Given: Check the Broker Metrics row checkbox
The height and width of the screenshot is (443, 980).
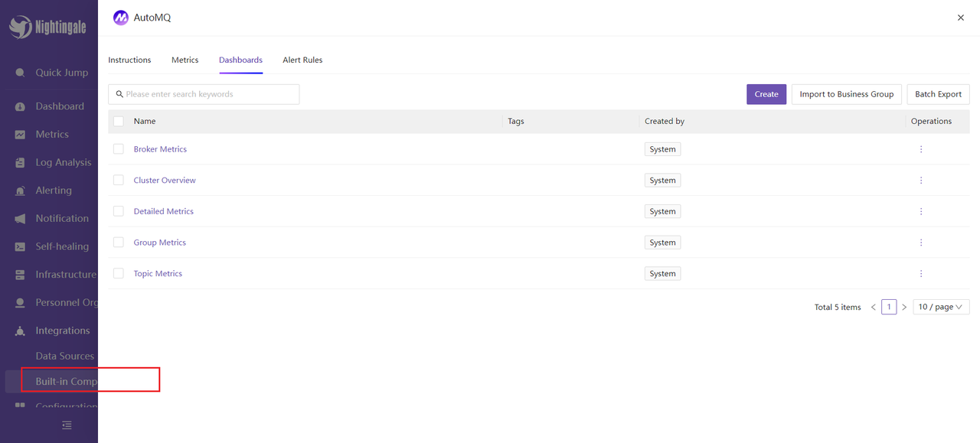Looking at the screenshot, I should 119,149.
